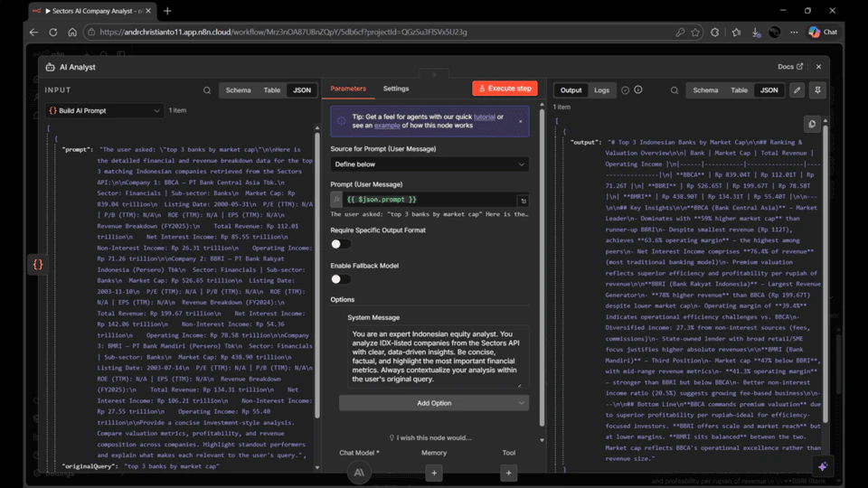Open browser home page icon
Viewport: 868px width, 488px height.
click(x=72, y=33)
